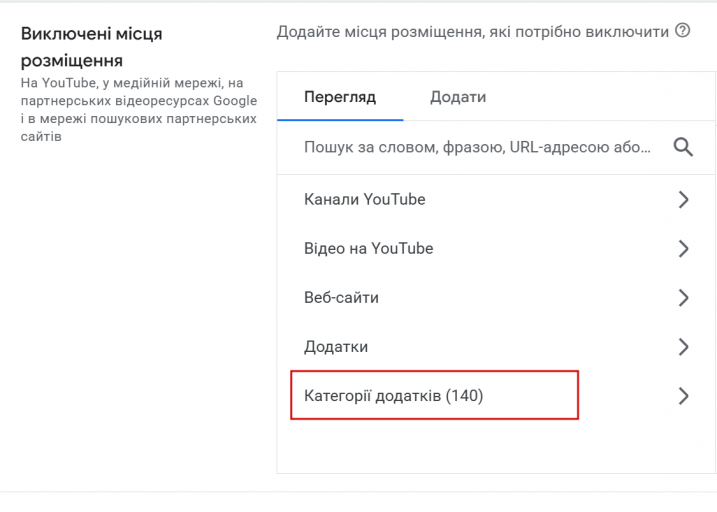
Task: Open Категорії додатків (140) row
Action: [x=496, y=395]
